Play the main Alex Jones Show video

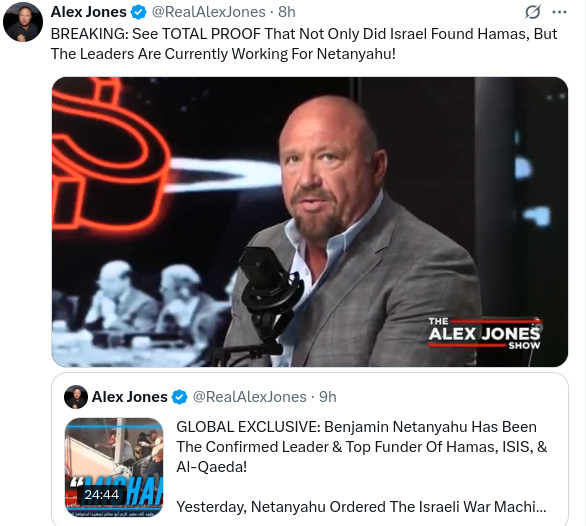tap(310, 222)
